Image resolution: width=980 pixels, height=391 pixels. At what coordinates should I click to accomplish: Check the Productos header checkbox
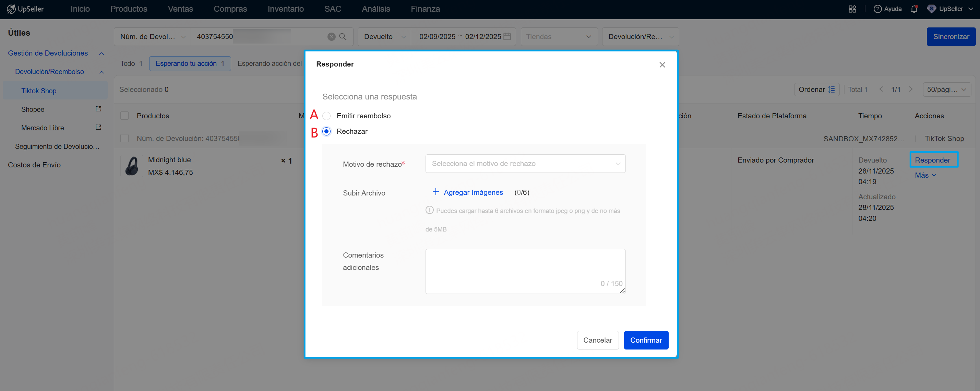124,116
